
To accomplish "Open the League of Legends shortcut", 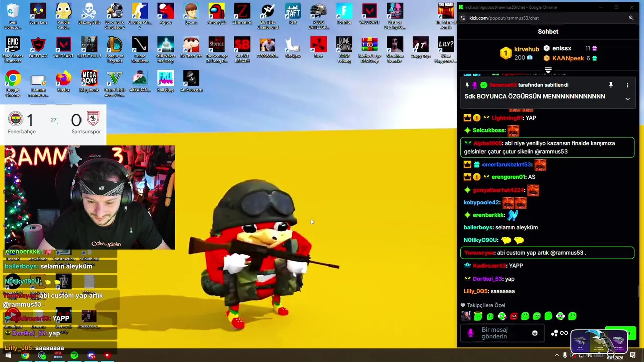I will pyautogui.click(x=115, y=50).
